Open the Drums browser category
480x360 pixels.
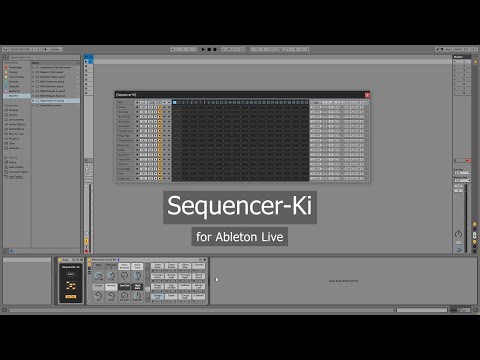[13, 115]
